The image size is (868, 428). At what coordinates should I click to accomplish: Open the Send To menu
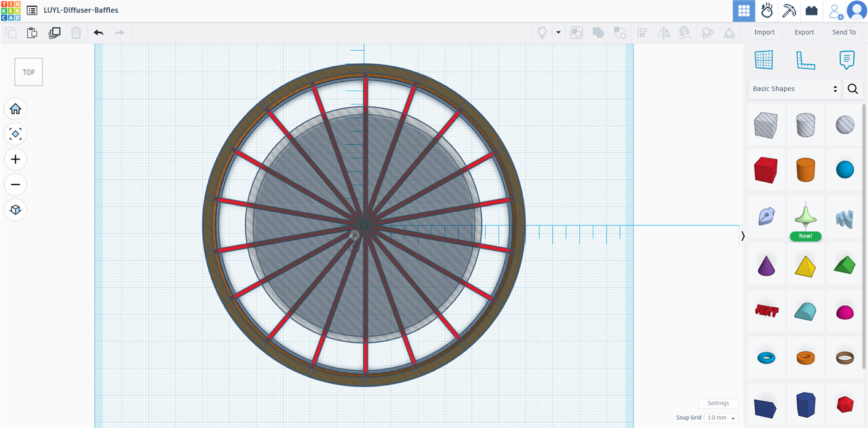pos(844,33)
